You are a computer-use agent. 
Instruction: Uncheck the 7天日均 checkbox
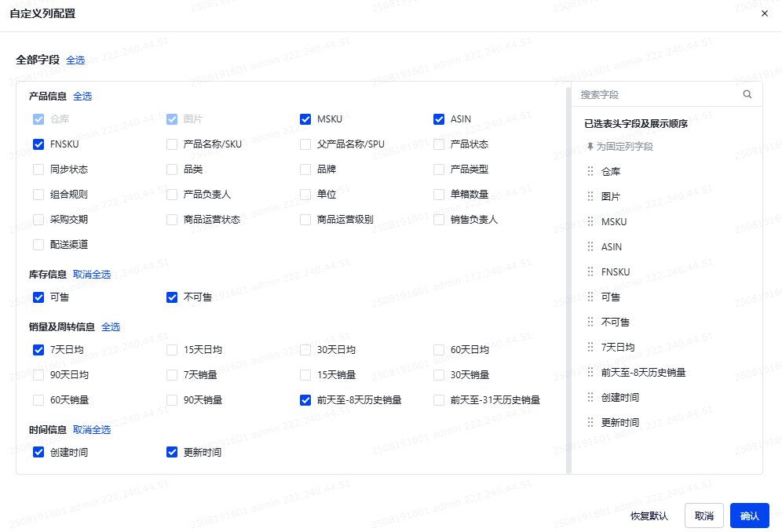pos(38,349)
